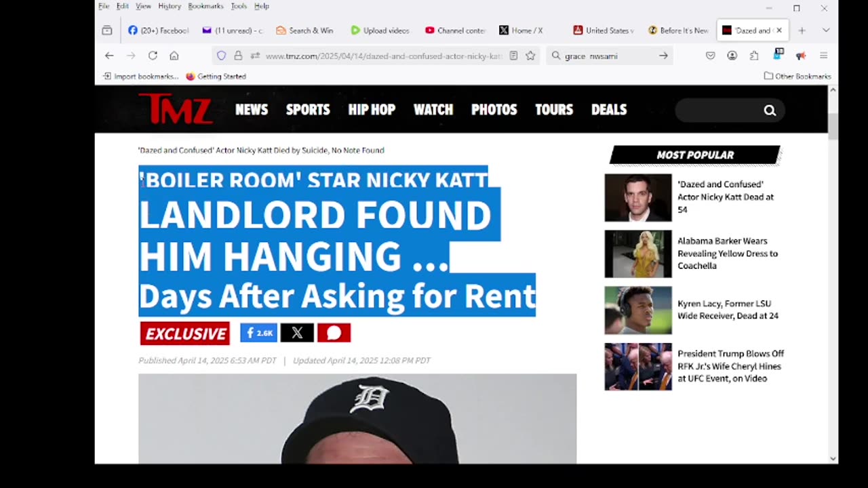Open the View menu
The image size is (868, 488).
[143, 6]
